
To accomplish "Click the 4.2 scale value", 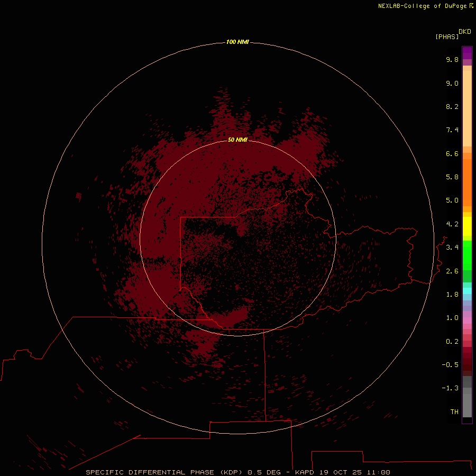I will pos(452,224).
